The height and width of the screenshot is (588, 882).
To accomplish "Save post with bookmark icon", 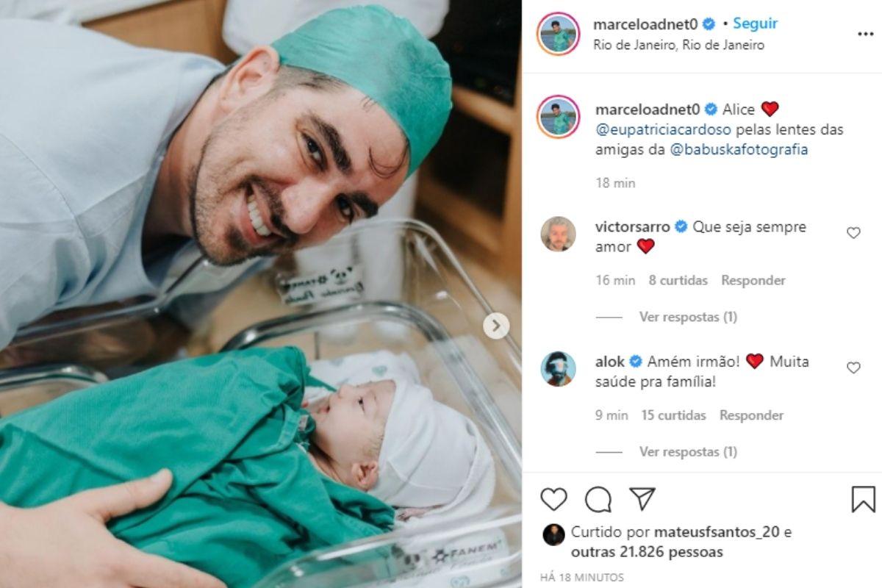I will 864,499.
